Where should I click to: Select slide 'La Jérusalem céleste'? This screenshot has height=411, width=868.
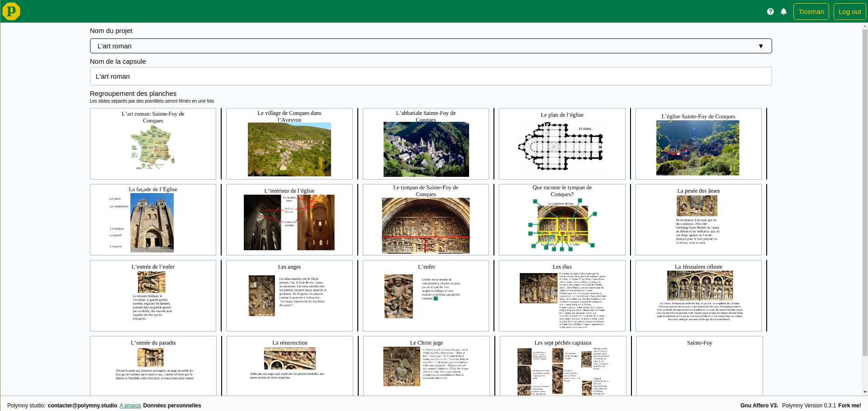(x=698, y=296)
